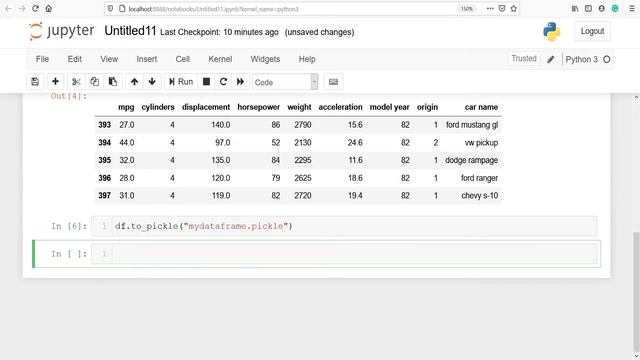
Task: Paste cells below icon
Action: pyautogui.click(x=113, y=82)
